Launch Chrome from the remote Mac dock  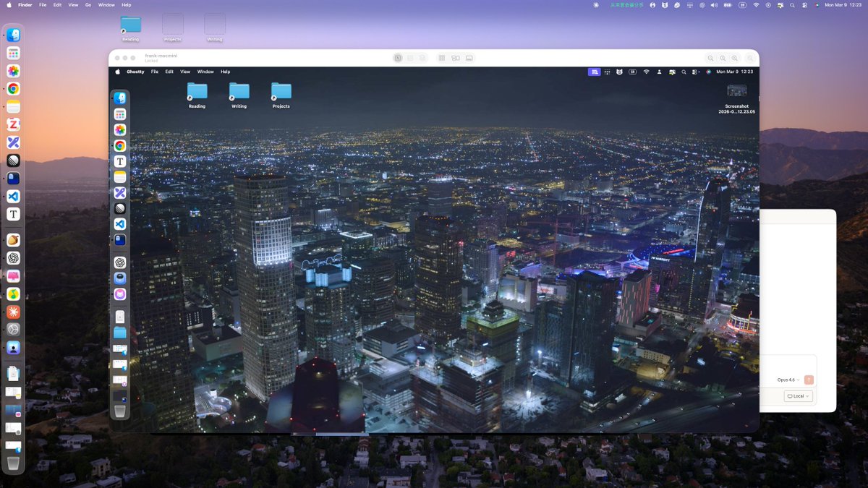[x=120, y=145]
